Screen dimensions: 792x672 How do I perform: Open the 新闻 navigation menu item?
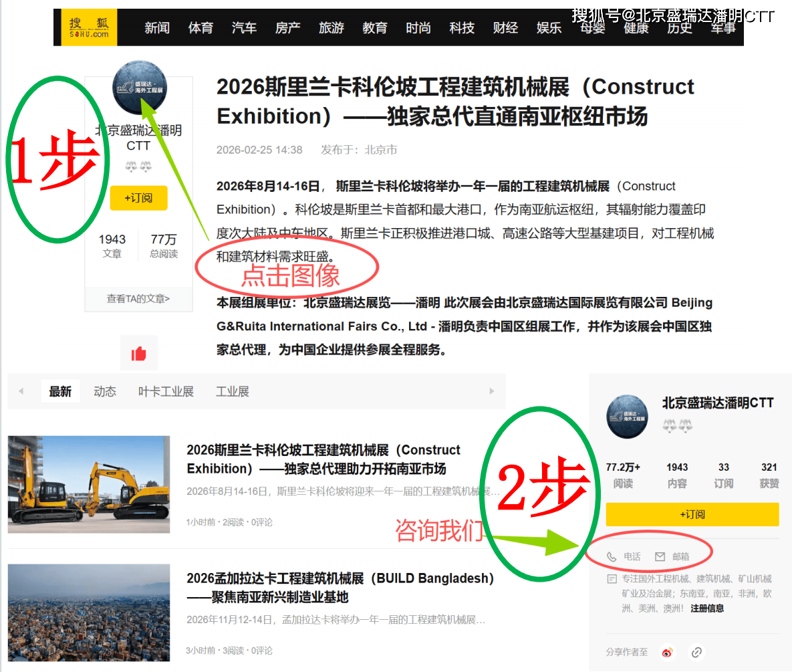pyautogui.click(x=157, y=27)
